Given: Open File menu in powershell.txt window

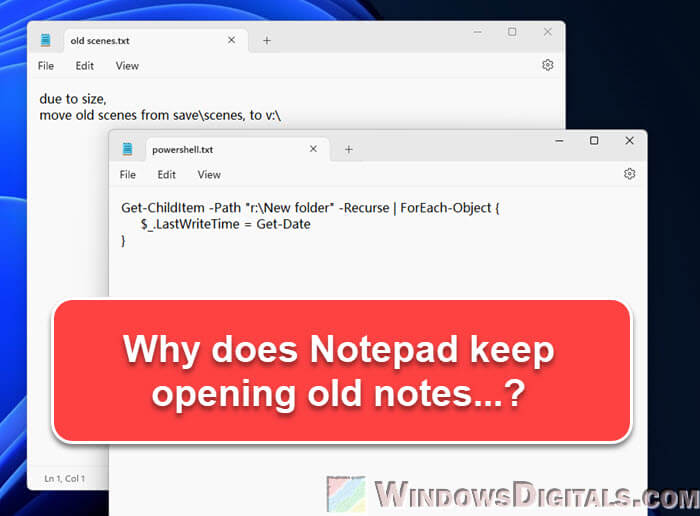Looking at the screenshot, I should (128, 175).
